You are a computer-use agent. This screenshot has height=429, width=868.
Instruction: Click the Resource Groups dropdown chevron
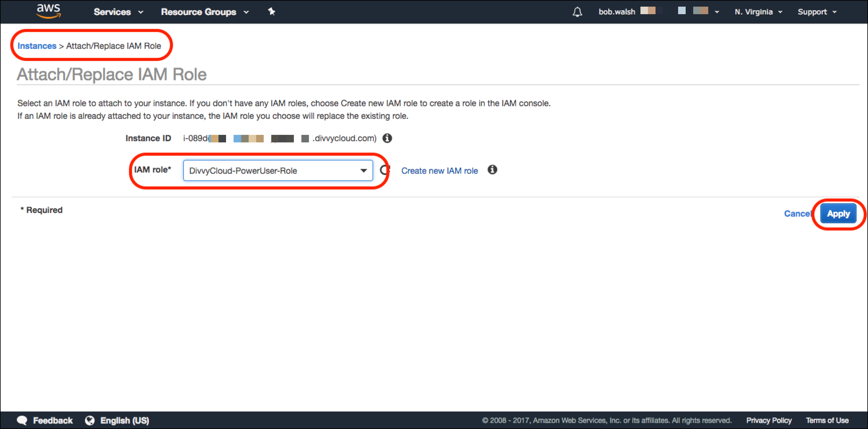click(246, 12)
